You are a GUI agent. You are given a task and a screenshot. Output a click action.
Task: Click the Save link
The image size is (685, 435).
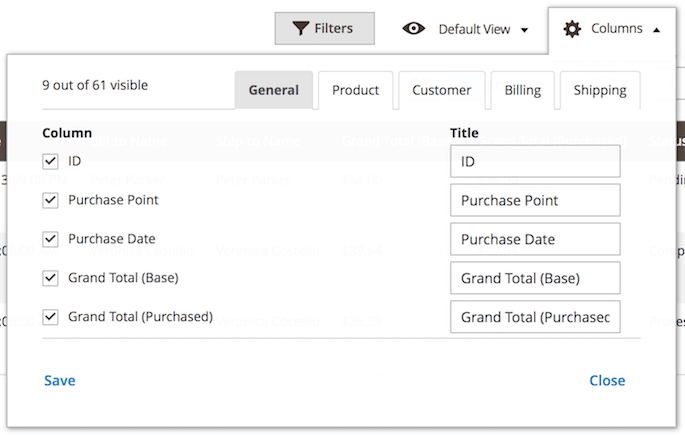tap(60, 380)
